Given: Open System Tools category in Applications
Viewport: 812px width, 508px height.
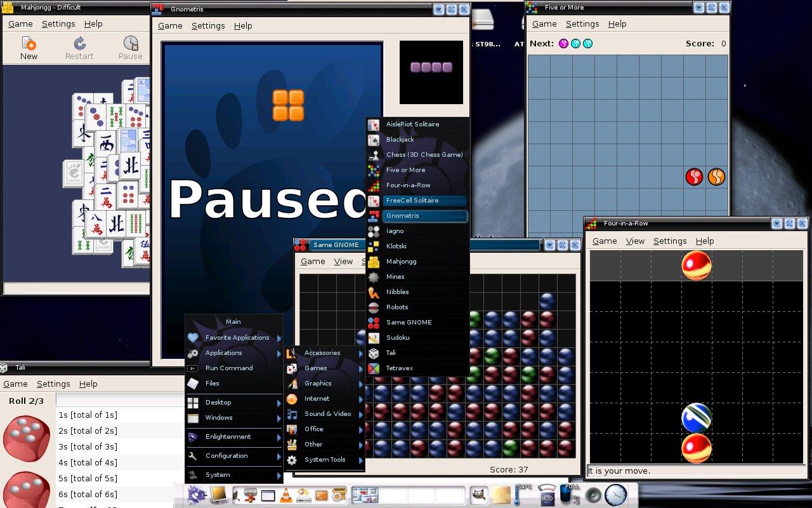Looking at the screenshot, I should pyautogui.click(x=324, y=459).
